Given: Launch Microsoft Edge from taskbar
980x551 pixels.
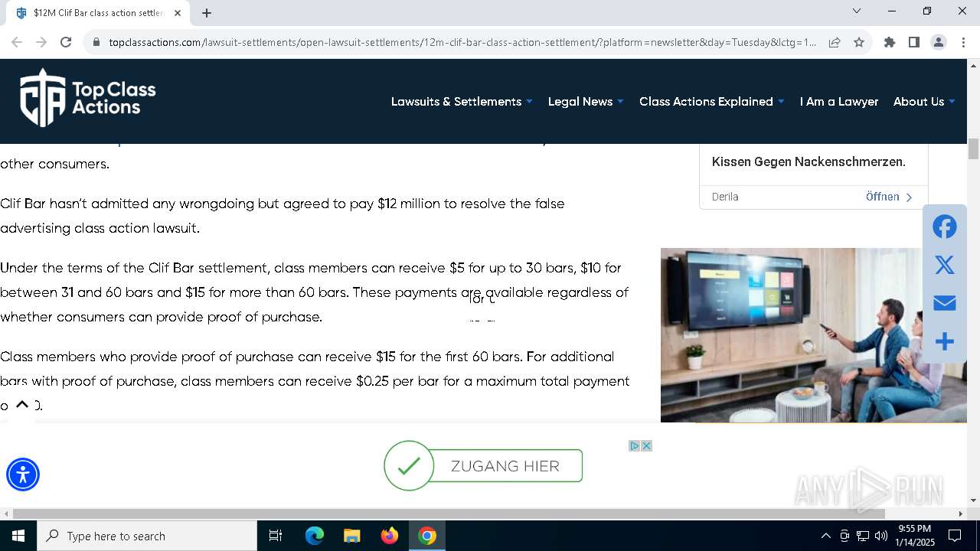Looking at the screenshot, I should pos(315,536).
